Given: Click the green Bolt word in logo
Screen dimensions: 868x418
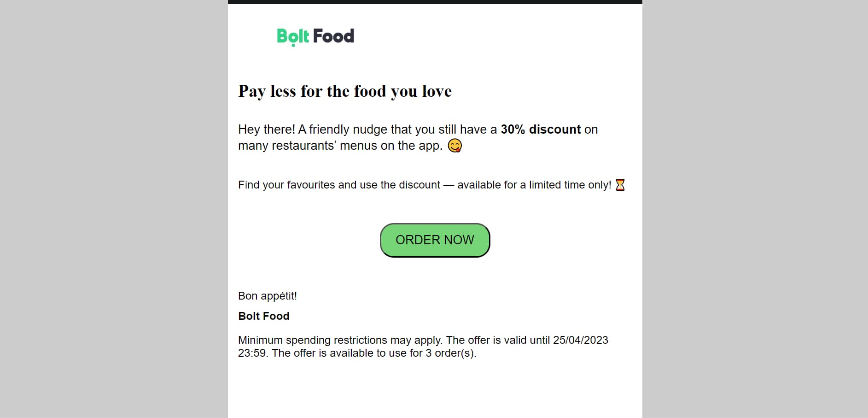Looking at the screenshot, I should coord(293,36).
